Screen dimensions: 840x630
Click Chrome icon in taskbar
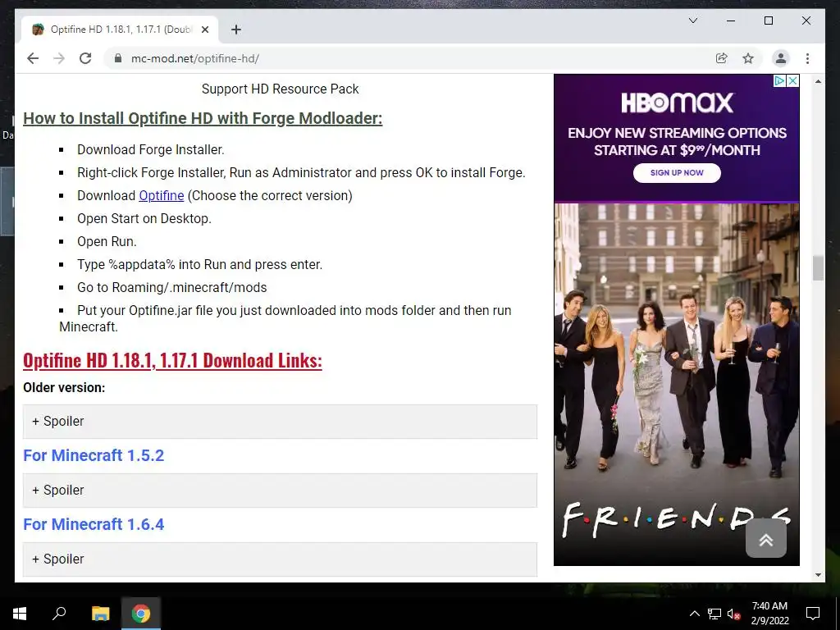pos(141,614)
